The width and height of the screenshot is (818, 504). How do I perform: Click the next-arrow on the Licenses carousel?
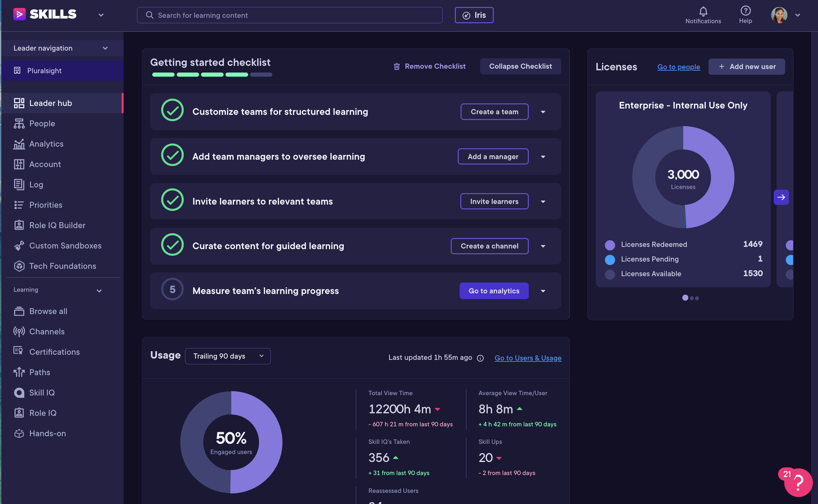(781, 197)
